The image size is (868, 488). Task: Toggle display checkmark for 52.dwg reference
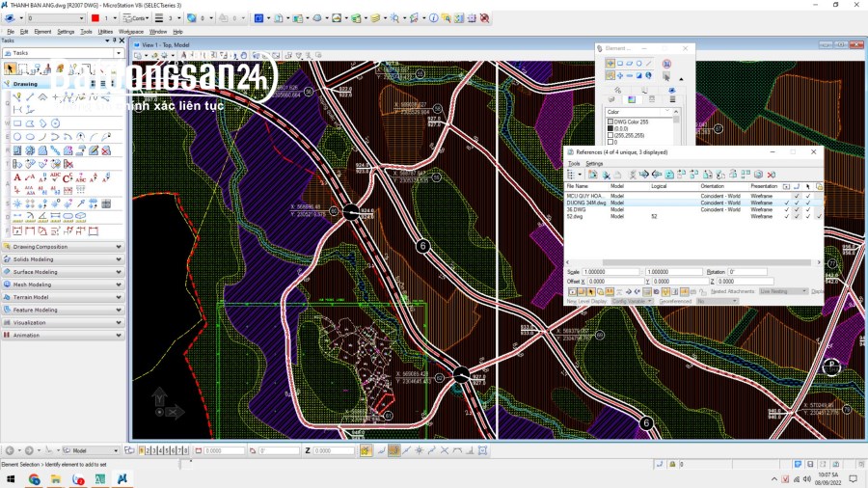(787, 216)
